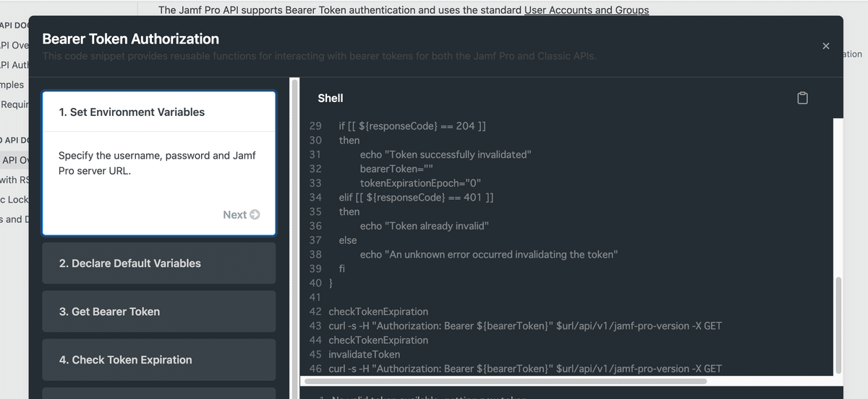Click line 45 invalidateToken call
The height and width of the screenshot is (399, 868).
(364, 354)
